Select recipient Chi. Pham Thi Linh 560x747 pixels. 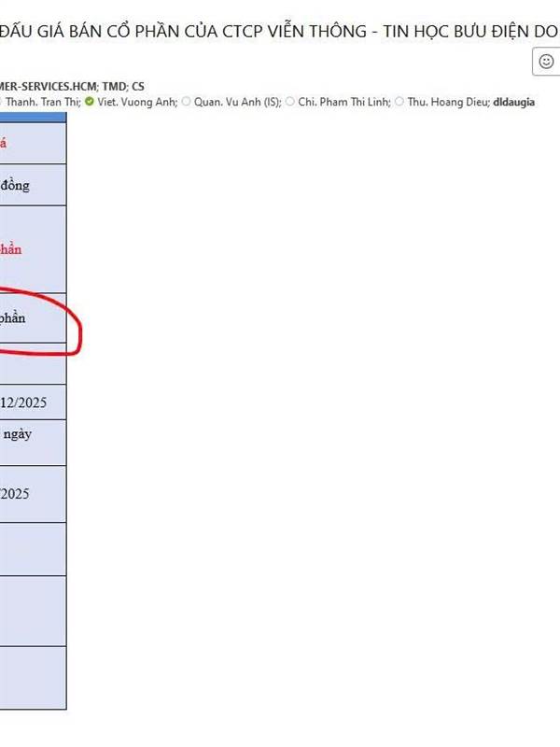[344, 102]
